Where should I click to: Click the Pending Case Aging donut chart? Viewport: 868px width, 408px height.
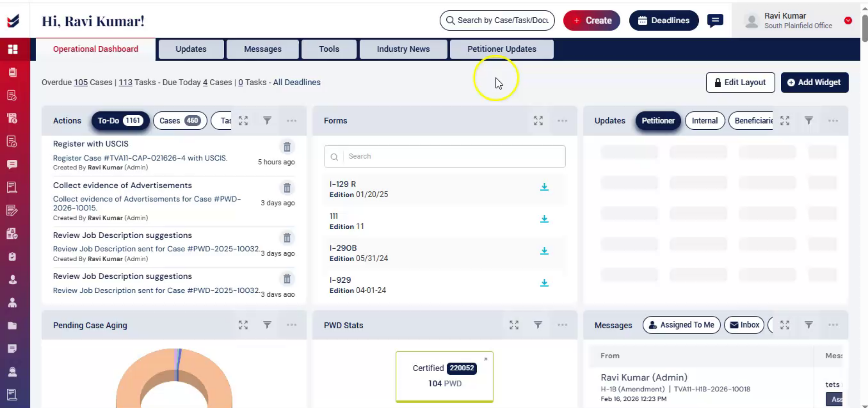[174, 378]
